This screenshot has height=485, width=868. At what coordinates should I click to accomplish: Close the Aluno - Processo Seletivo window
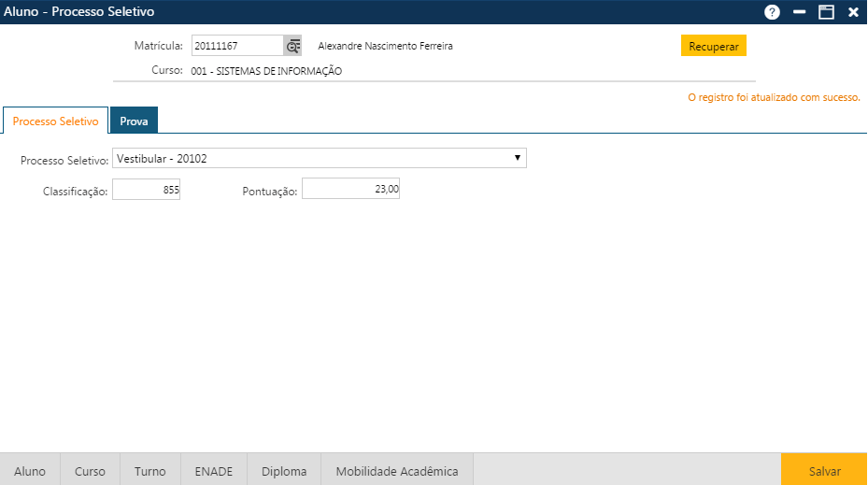point(853,12)
